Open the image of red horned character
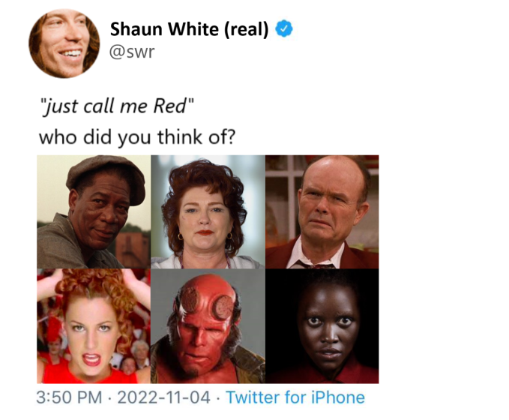Screen dimensions: 509x420 pyautogui.click(x=208, y=326)
